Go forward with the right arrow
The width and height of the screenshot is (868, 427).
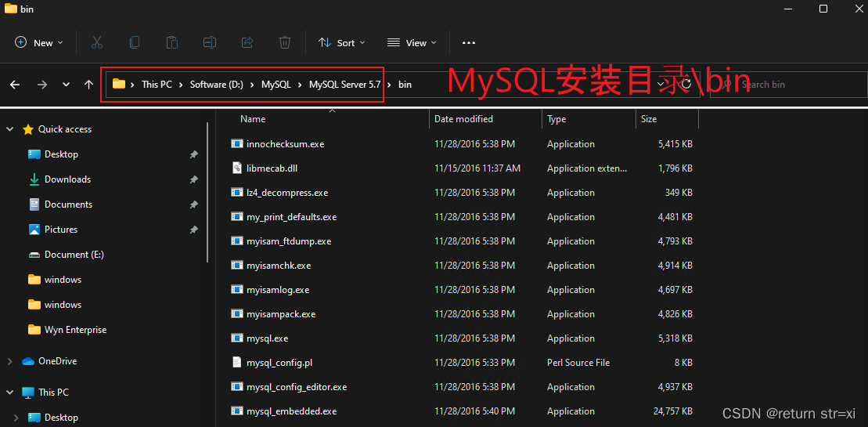(42, 85)
